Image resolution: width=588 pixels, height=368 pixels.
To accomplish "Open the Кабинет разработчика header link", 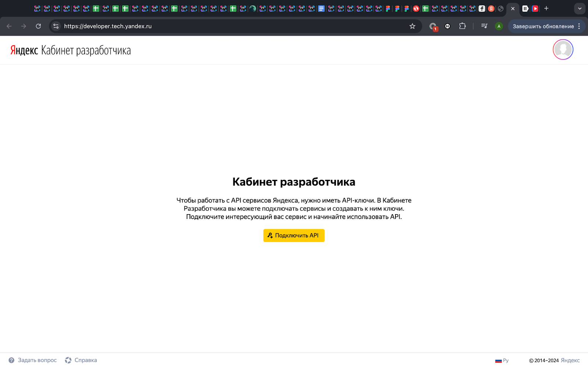I will [86, 50].
